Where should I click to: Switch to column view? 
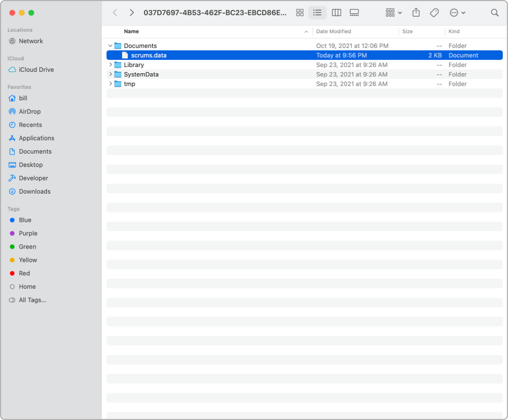[336, 13]
